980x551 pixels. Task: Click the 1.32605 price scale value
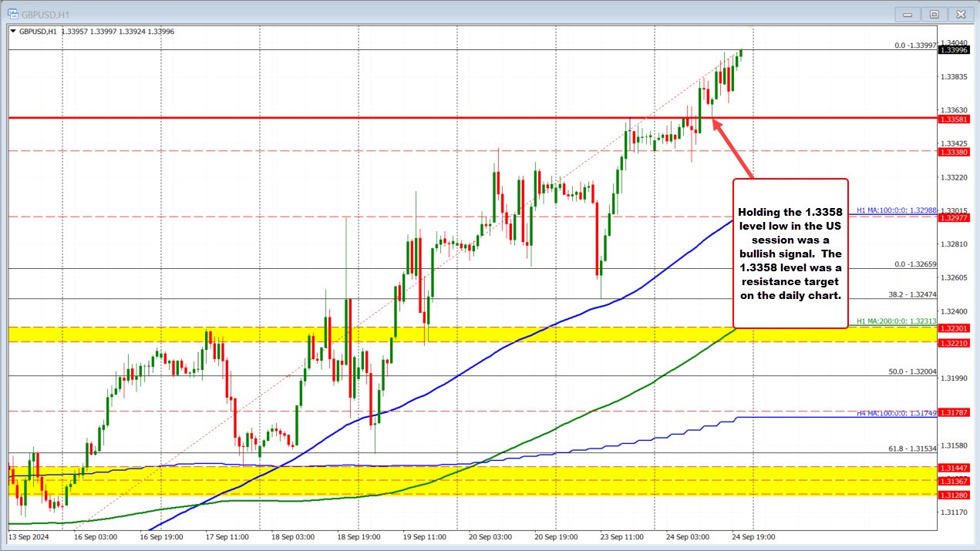[x=954, y=277]
